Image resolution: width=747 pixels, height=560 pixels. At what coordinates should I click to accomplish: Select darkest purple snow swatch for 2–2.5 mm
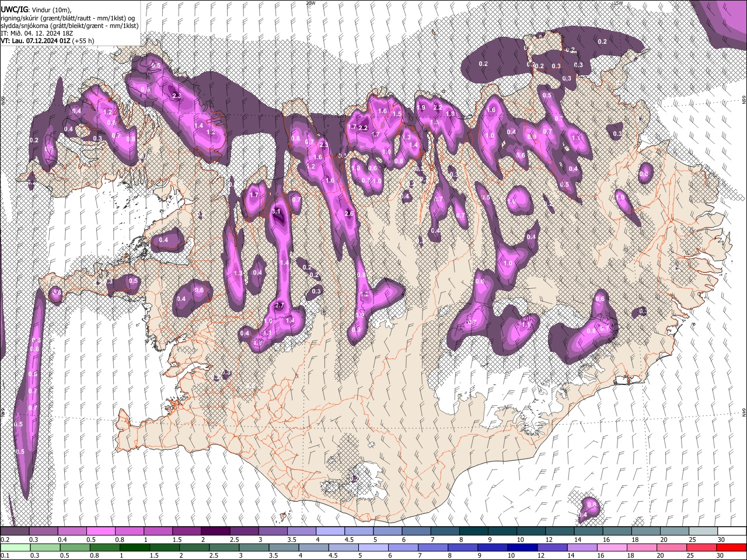pos(215,531)
